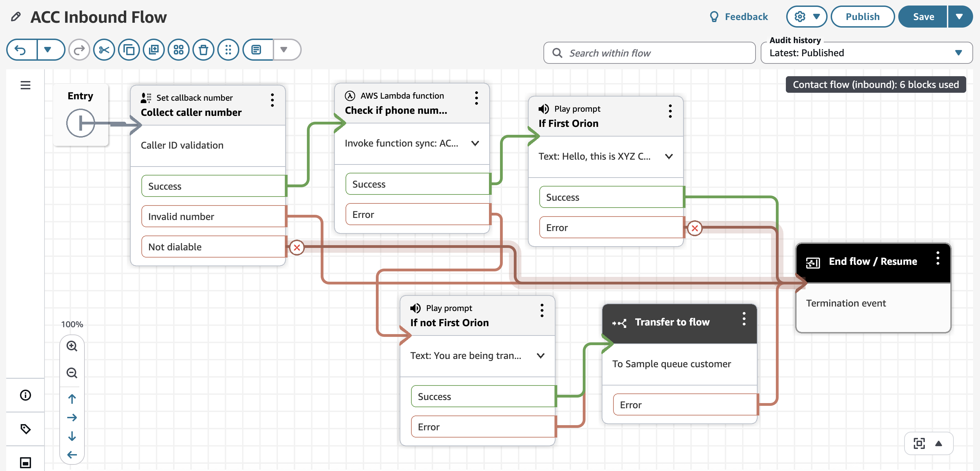Remove the Not dialable connection with X
This screenshot has height=471, width=980.
click(297, 247)
